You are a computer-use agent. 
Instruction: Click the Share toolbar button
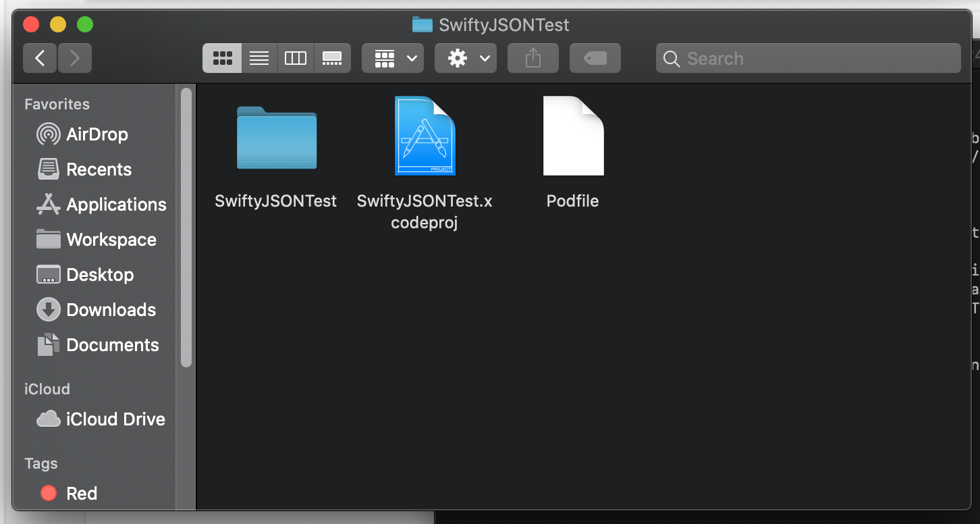pos(533,59)
